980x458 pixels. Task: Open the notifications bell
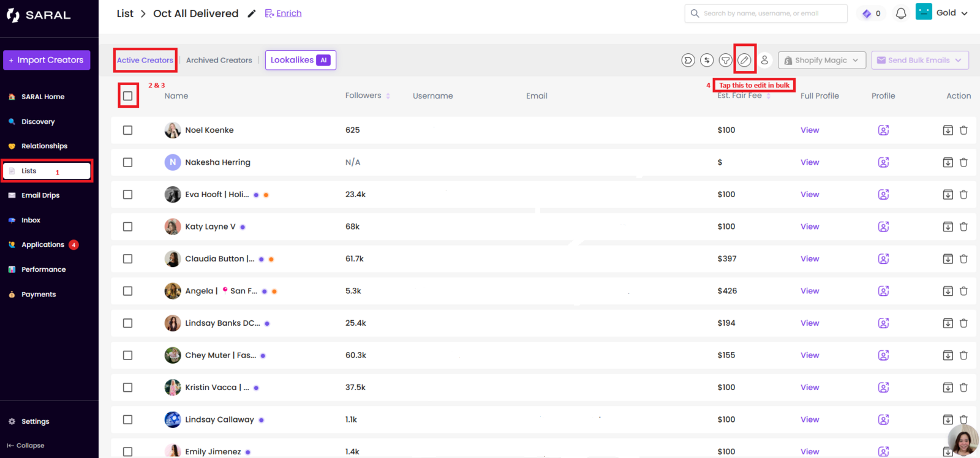click(901, 13)
